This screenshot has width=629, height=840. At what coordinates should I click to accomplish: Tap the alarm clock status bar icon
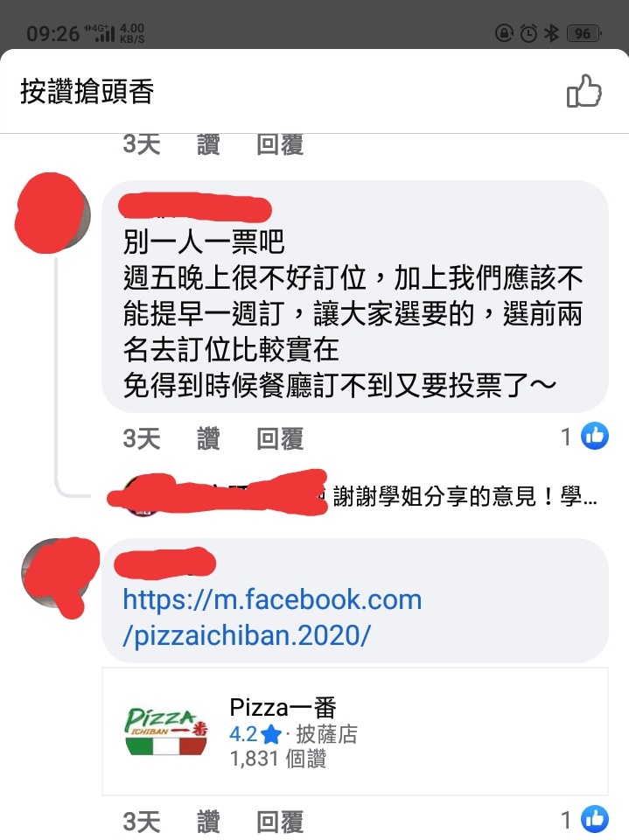[x=528, y=34]
